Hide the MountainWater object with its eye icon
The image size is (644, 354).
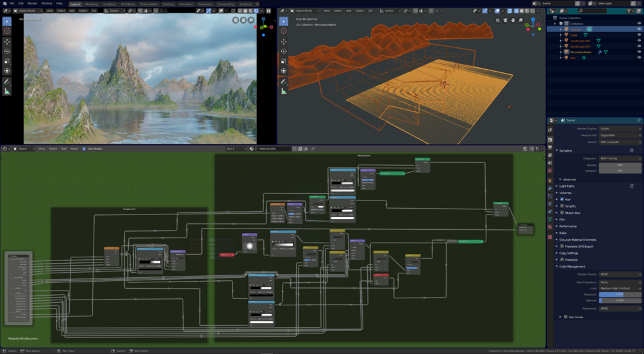click(x=639, y=52)
